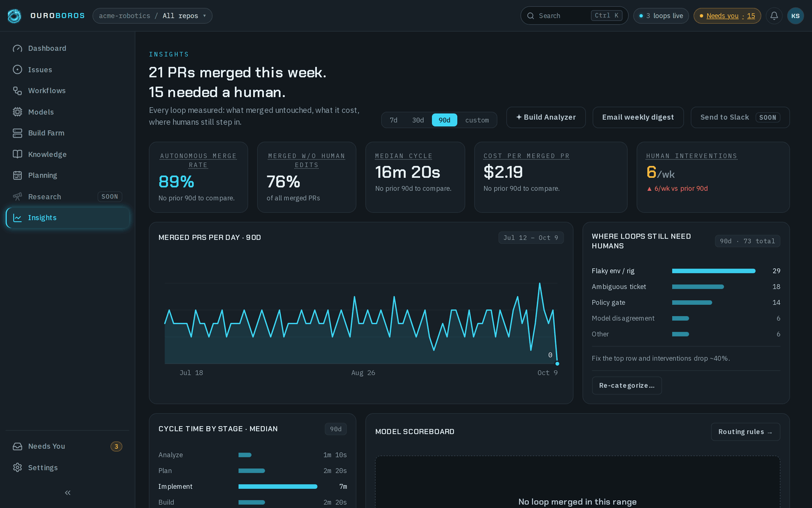Open Workflows from the sidebar
This screenshot has height=508, width=812.
[68, 91]
